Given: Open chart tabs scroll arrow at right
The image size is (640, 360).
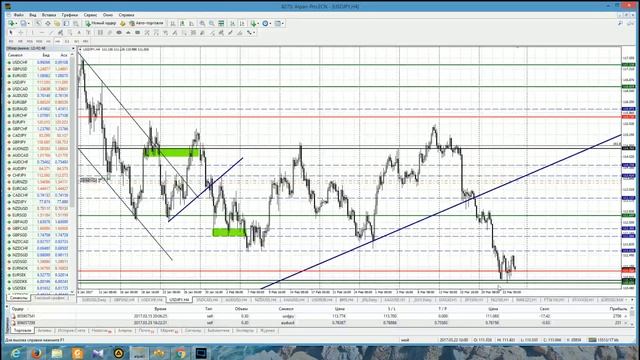Looking at the screenshot, I should pyautogui.click(x=632, y=300).
